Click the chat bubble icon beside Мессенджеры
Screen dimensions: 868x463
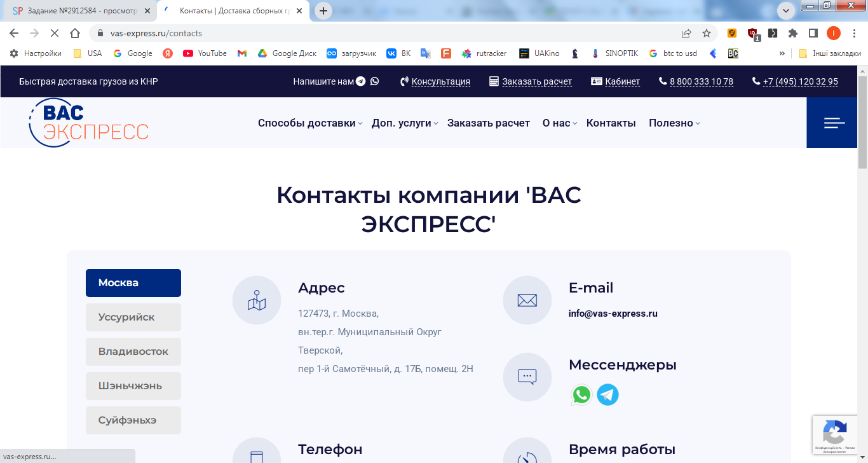(x=527, y=377)
